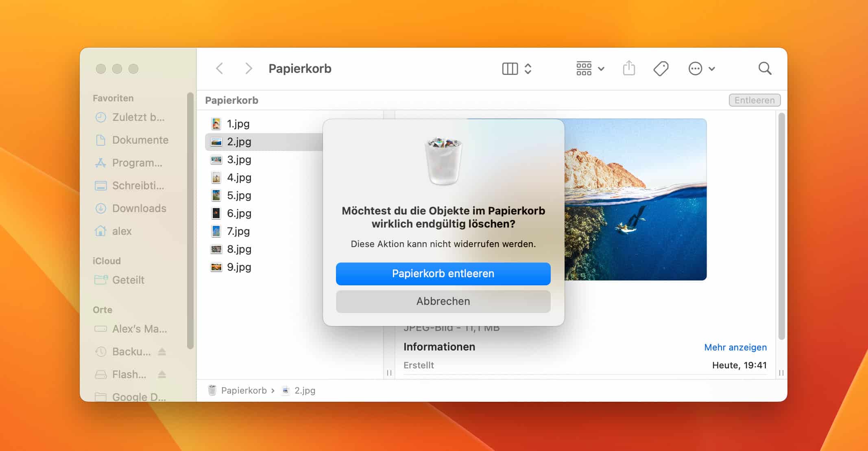Image resolution: width=868 pixels, height=451 pixels.
Task: Click the iCloud section header
Action: point(107,261)
